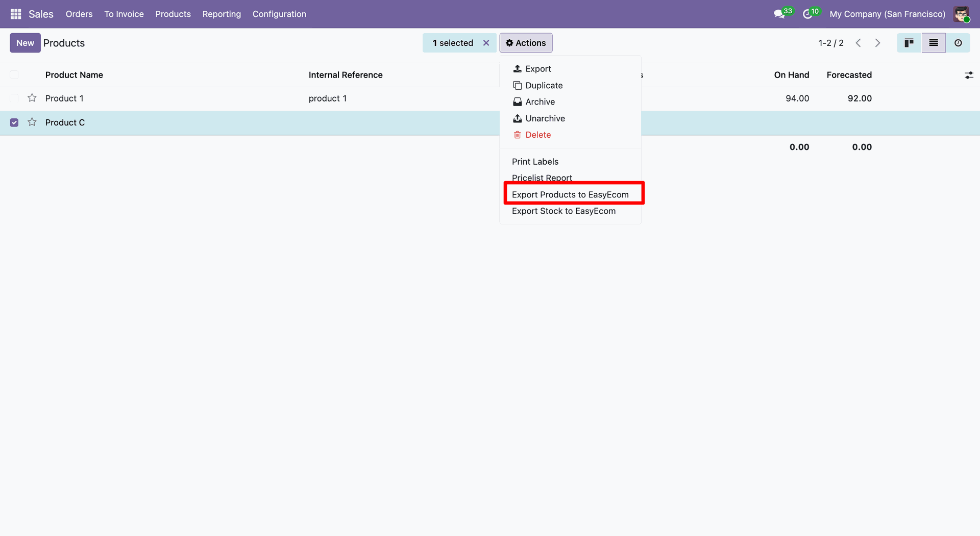Mark Product C as favorite star
This screenshot has height=536, width=980.
coord(32,122)
